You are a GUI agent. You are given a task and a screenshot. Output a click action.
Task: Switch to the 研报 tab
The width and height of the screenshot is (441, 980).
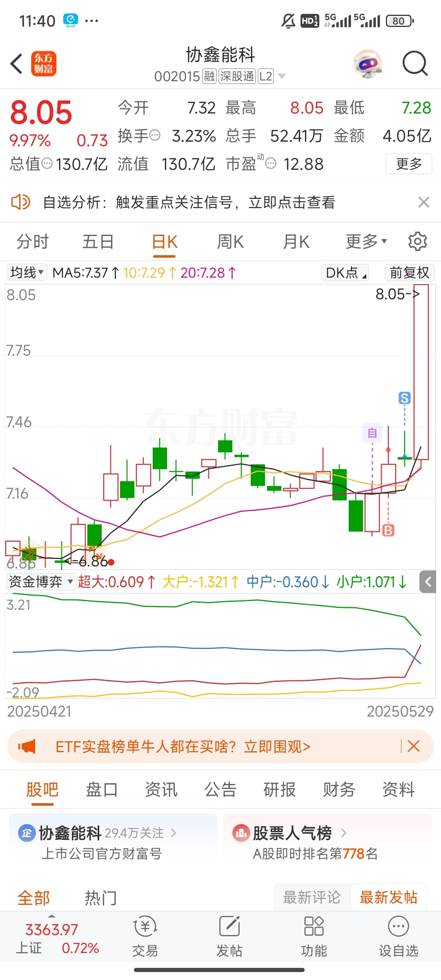tap(280, 789)
